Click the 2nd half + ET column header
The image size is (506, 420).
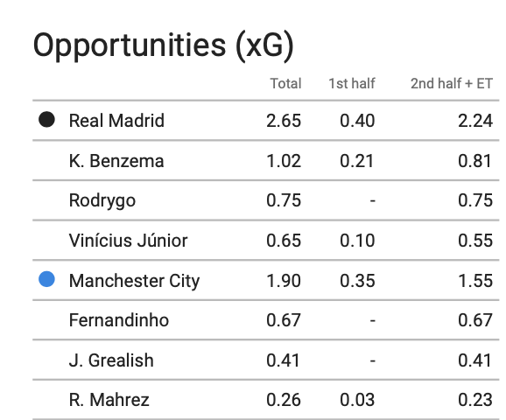(x=452, y=83)
